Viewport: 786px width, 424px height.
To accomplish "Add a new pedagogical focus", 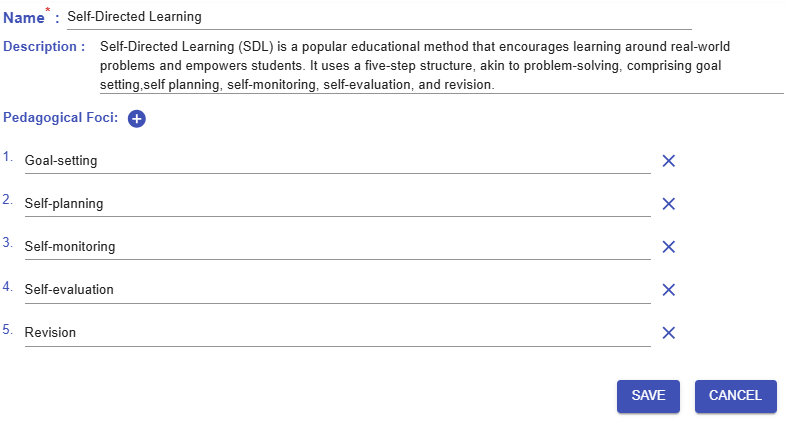I will (137, 119).
